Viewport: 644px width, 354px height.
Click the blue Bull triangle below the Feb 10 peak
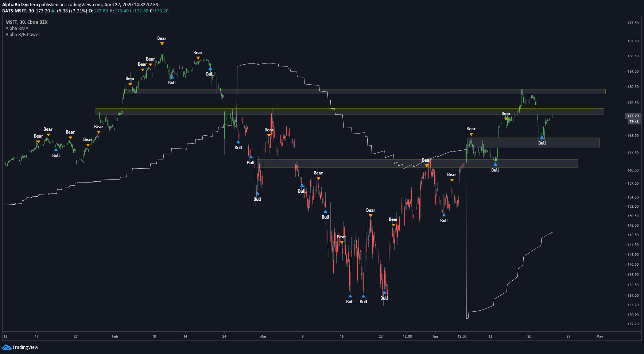tap(172, 77)
